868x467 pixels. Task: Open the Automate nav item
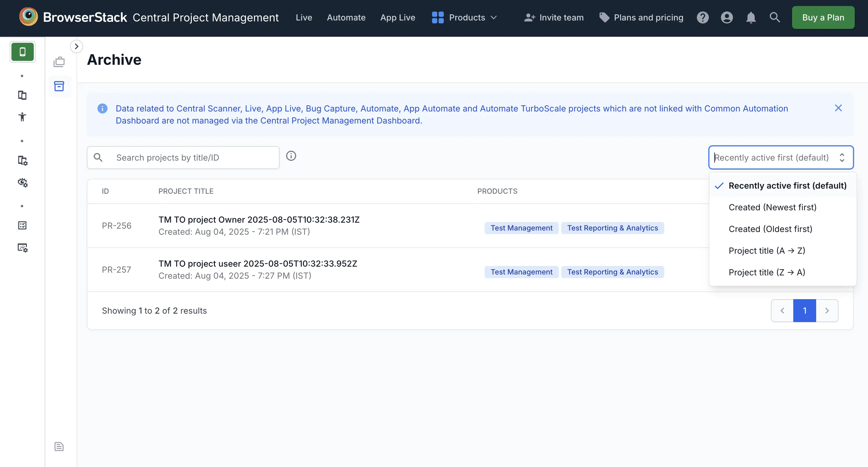pos(346,17)
